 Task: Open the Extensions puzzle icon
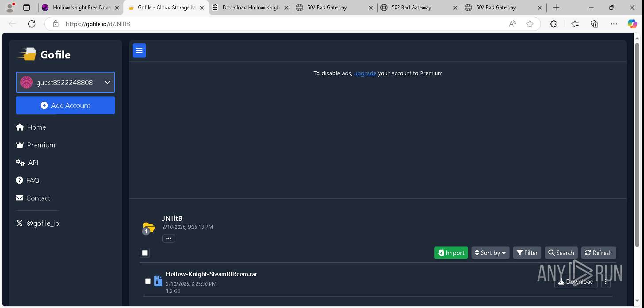coord(553,24)
